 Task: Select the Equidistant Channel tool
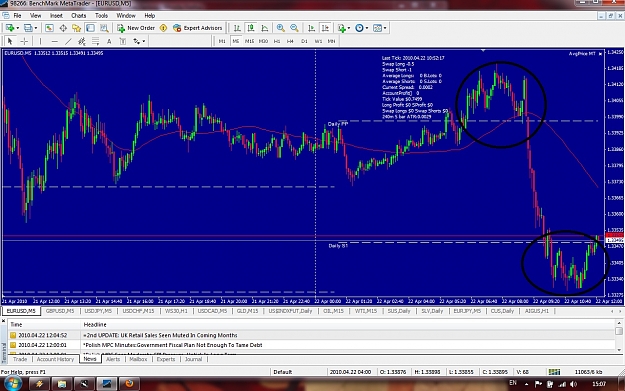tap(82, 41)
